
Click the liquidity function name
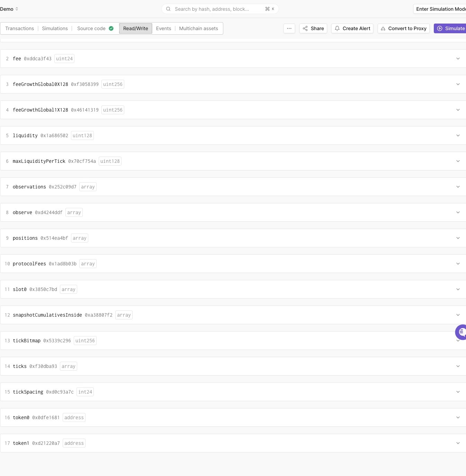tap(25, 135)
